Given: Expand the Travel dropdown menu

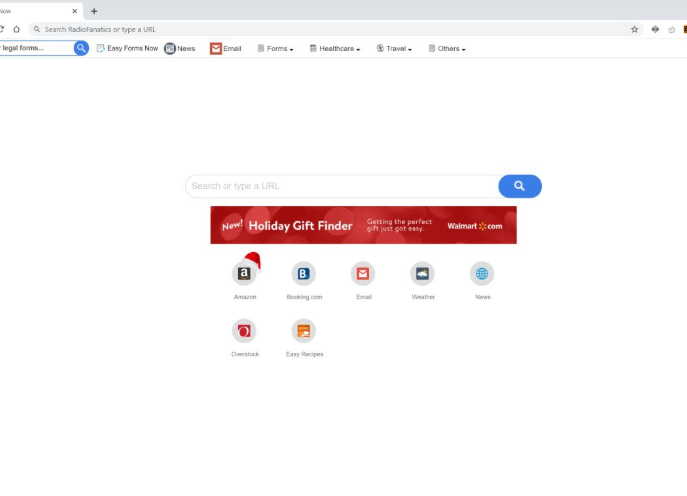Looking at the screenshot, I should (394, 48).
